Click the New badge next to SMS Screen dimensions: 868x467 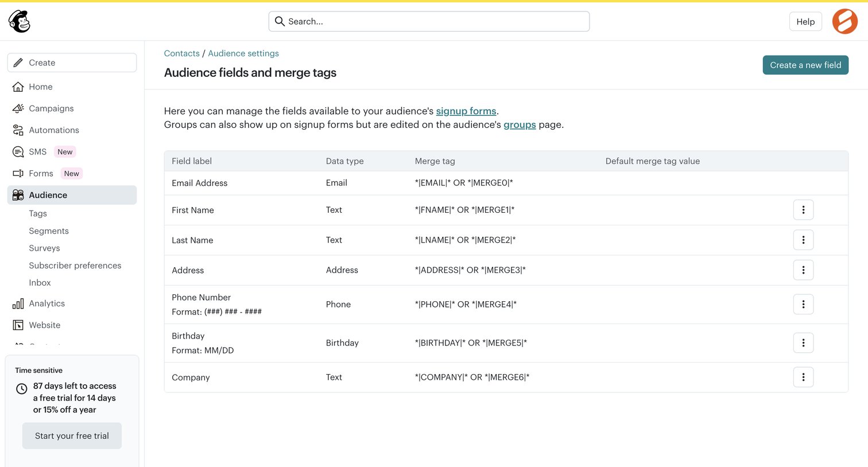(65, 152)
